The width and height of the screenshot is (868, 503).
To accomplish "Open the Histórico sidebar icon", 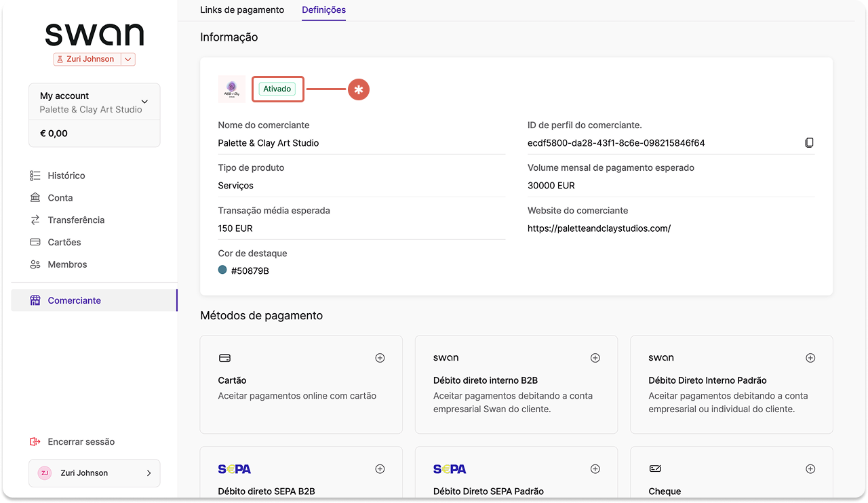I will [35, 176].
